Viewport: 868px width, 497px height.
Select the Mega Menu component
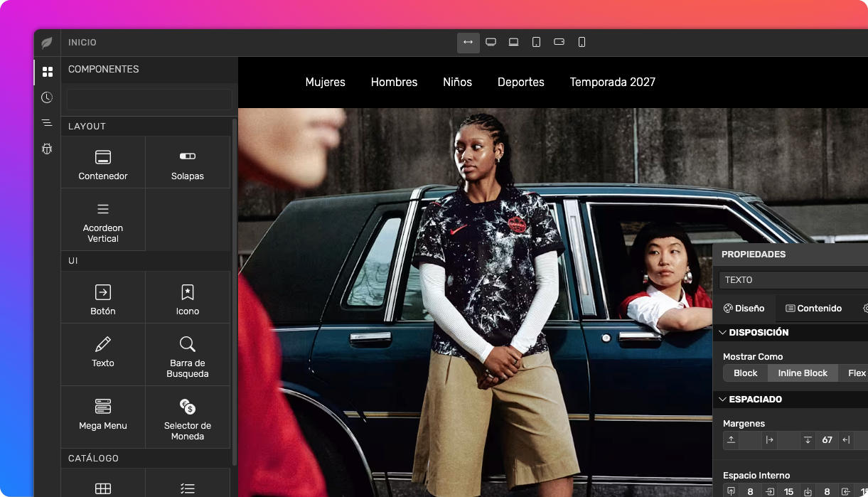[x=103, y=417]
